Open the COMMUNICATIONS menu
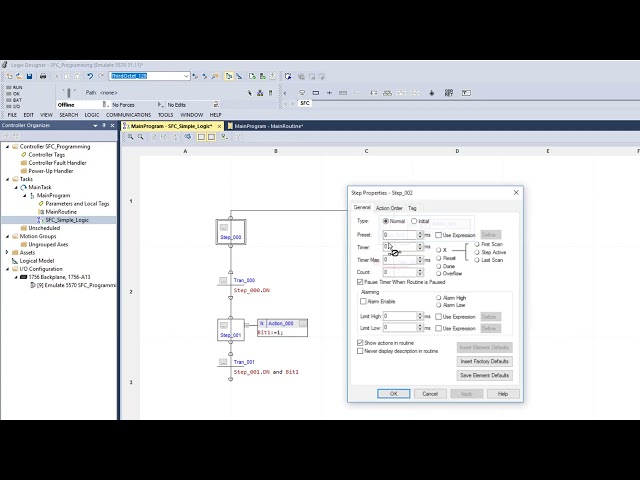This screenshot has width=640, height=480. pyautogui.click(x=129, y=115)
